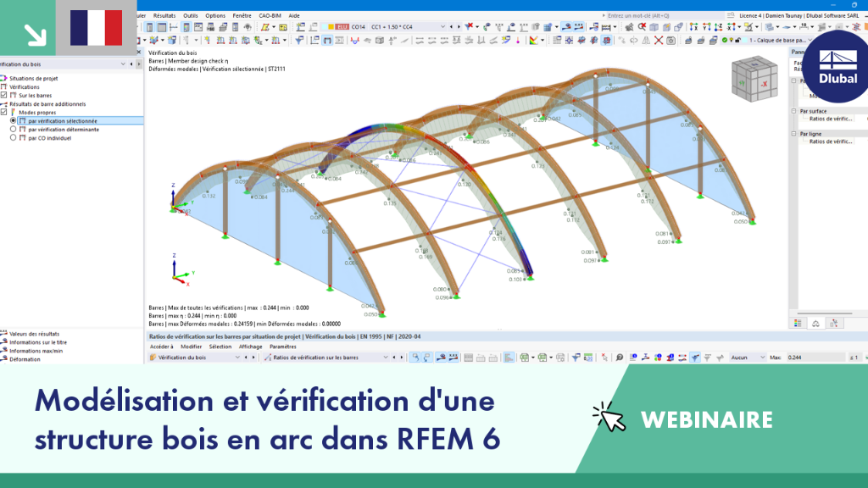This screenshot has width=868, height=488.
Task: Click the funnel filter icon in table toolbar
Action: 576,358
